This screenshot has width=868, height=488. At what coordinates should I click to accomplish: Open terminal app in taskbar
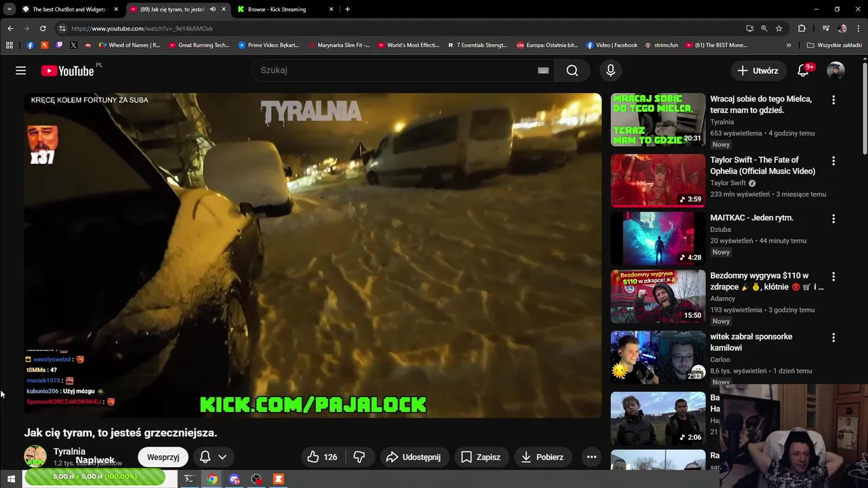[x=189, y=479]
